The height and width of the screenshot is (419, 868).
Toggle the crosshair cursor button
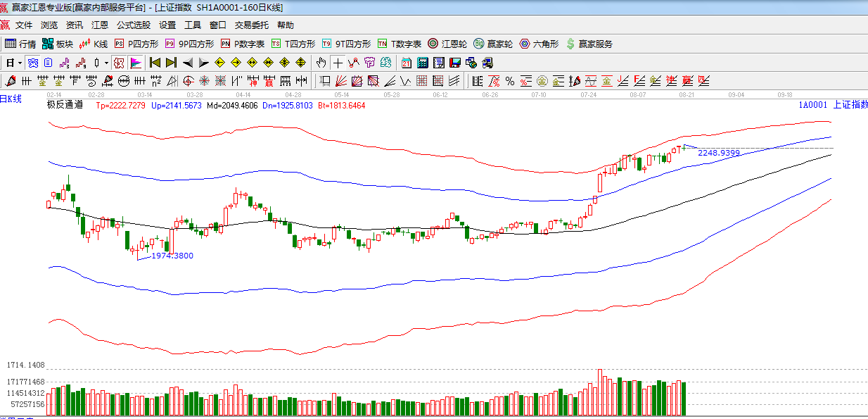(x=338, y=63)
